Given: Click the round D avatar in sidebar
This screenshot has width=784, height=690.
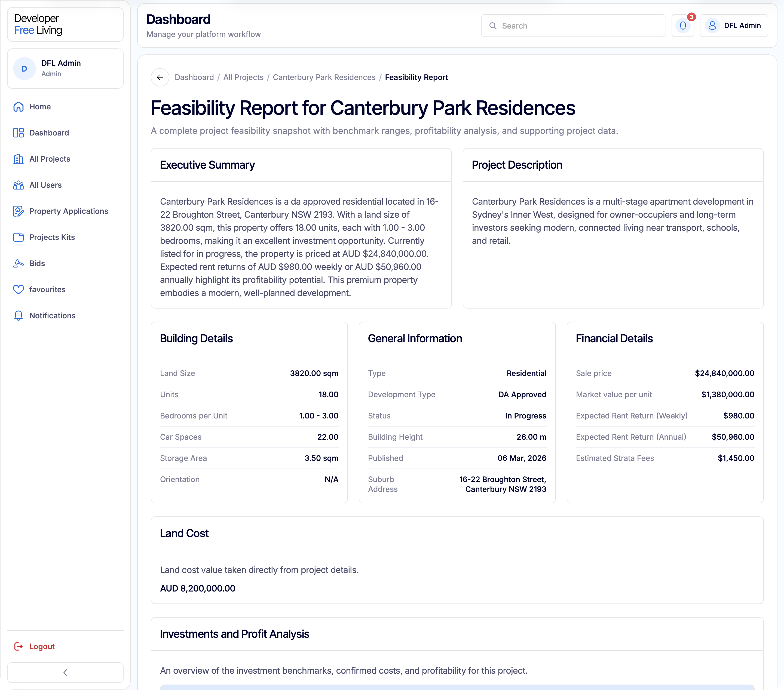Looking at the screenshot, I should 24,69.
